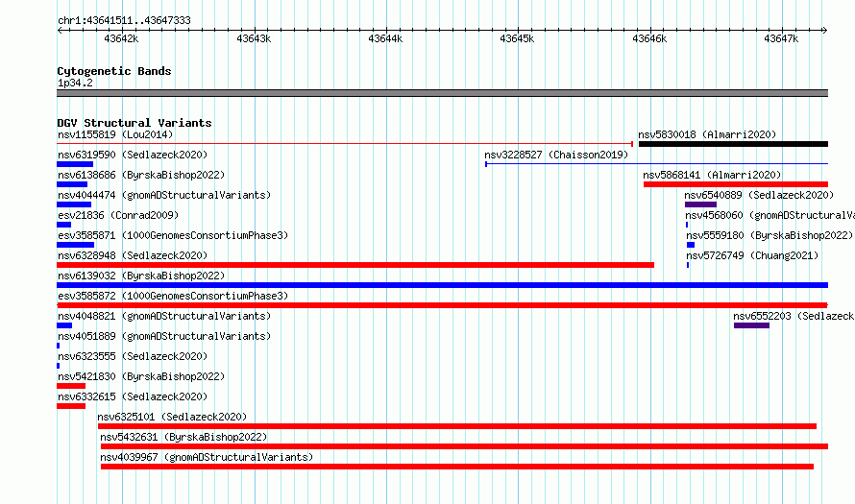Open the nsv6323555 (Sedlazeck2020) label
The width and height of the screenshot is (855, 504).
tap(133, 356)
